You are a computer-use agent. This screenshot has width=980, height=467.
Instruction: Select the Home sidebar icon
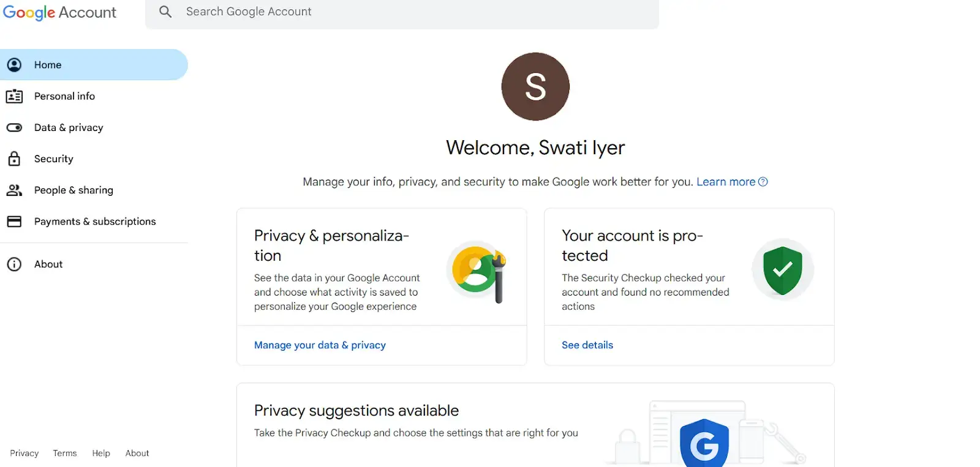click(15, 64)
